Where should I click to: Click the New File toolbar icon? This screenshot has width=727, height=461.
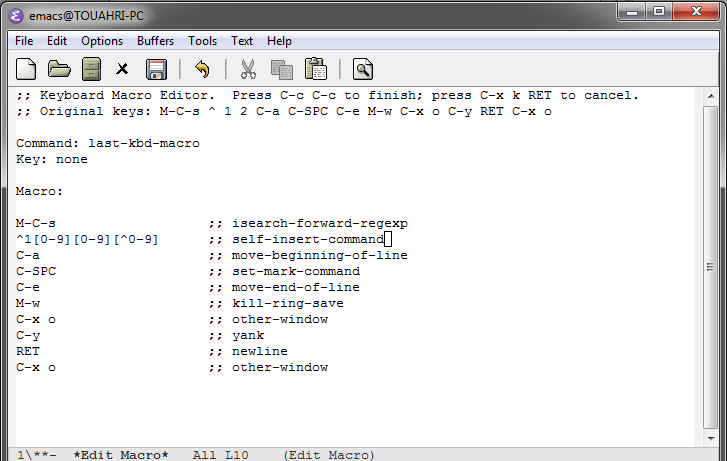point(26,70)
